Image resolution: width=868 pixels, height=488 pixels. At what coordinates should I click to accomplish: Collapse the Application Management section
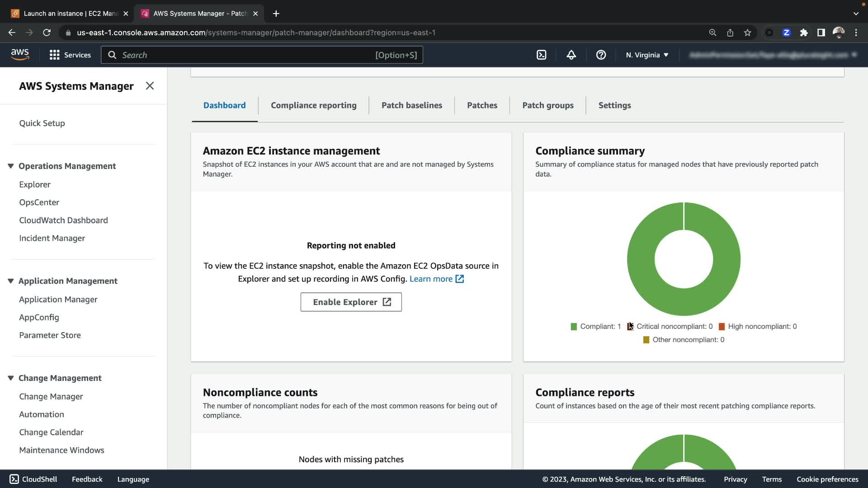(x=11, y=281)
